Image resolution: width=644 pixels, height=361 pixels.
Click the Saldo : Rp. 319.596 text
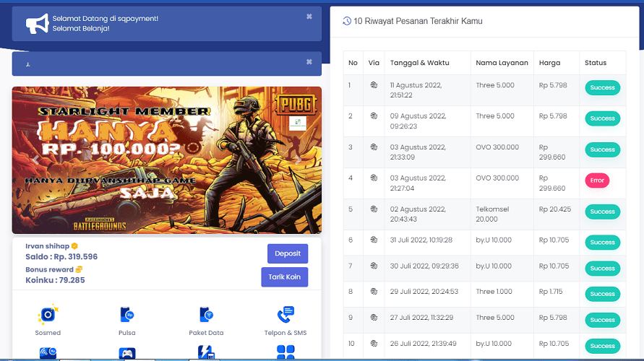coord(61,257)
